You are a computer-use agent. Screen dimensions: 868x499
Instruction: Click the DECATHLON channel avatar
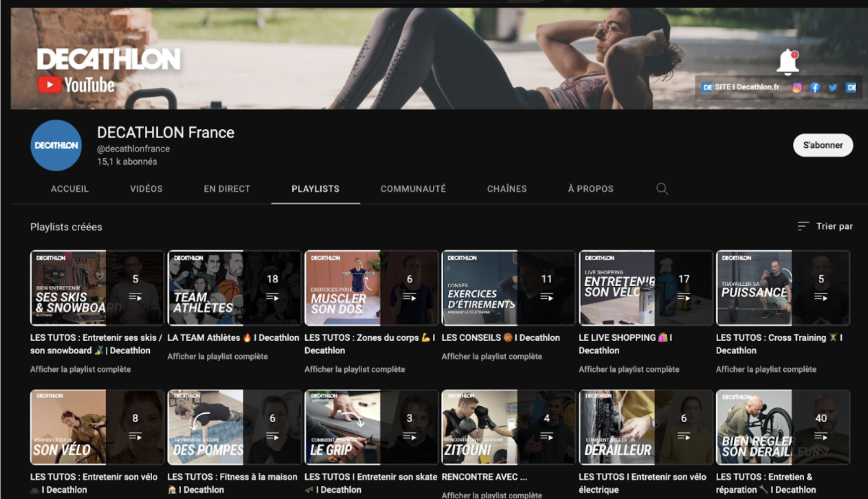(x=56, y=145)
